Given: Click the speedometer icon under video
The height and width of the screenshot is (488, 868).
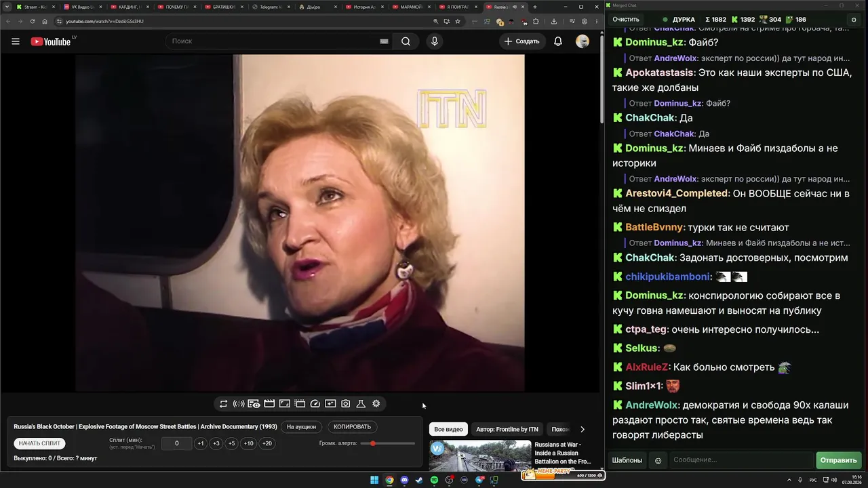Looking at the screenshot, I should coord(315,404).
